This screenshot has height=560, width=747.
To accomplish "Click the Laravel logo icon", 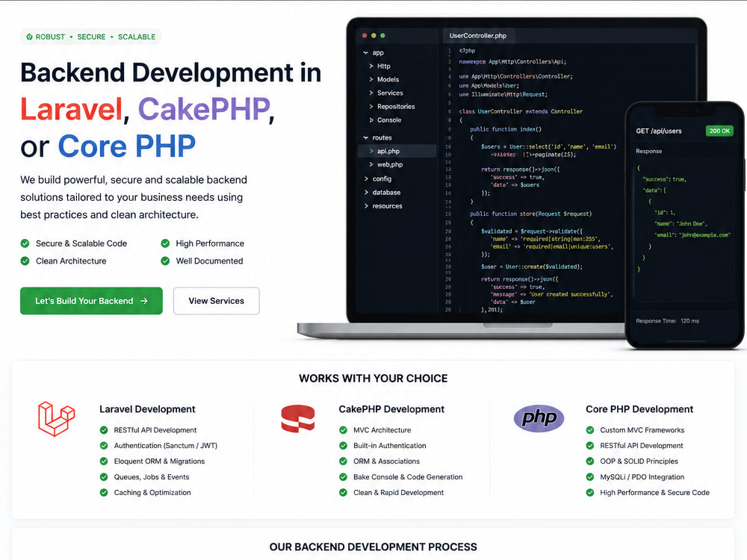I will tap(56, 419).
